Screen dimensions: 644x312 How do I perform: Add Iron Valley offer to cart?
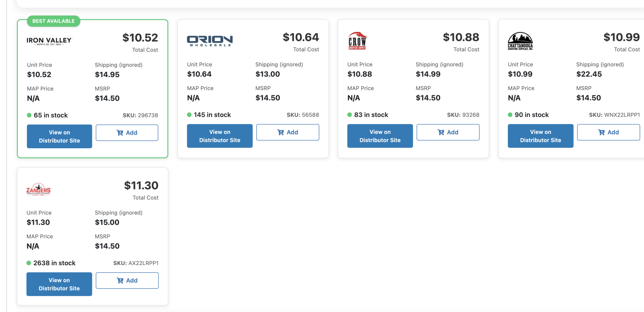click(127, 133)
